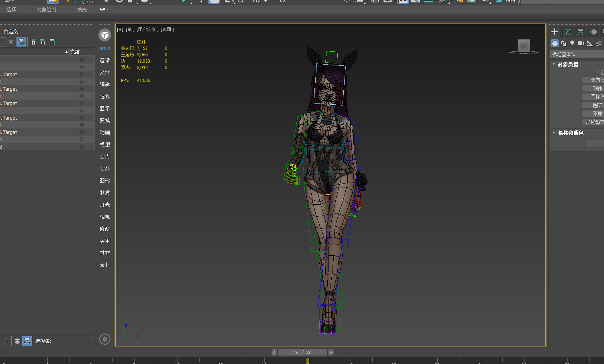Click the 自定义 explorer title
Screen dimensions: 604x364
point(11,31)
